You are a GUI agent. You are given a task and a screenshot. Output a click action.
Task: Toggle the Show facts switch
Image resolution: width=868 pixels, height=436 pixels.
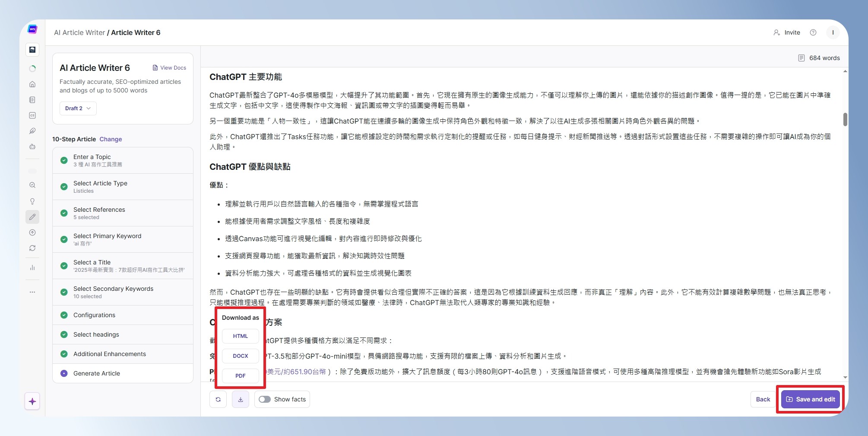[x=265, y=399]
